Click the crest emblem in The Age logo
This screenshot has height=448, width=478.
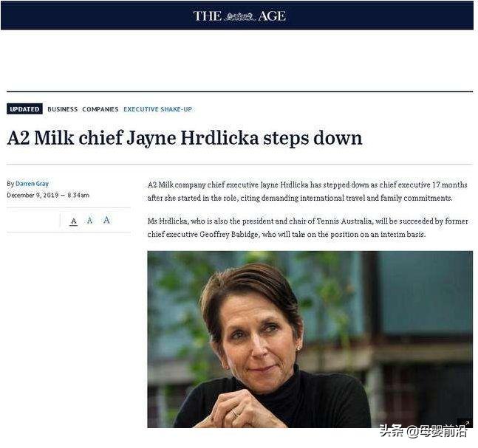(x=239, y=15)
